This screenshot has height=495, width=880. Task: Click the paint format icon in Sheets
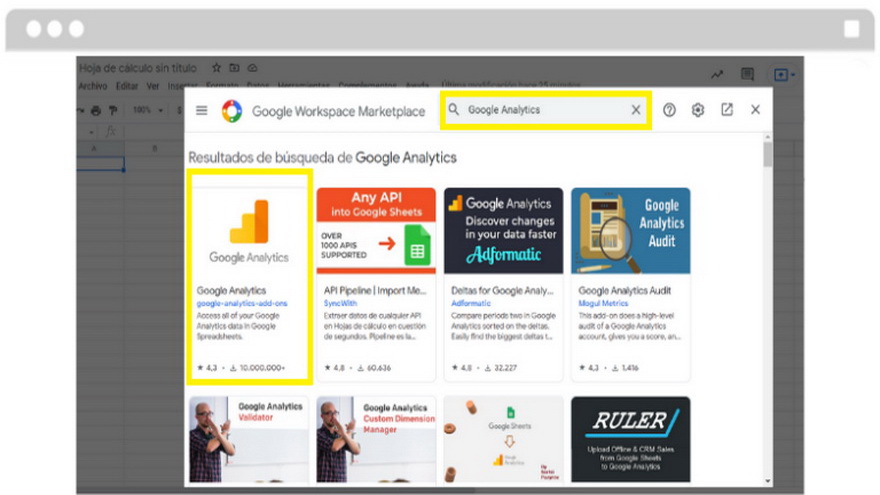[113, 111]
